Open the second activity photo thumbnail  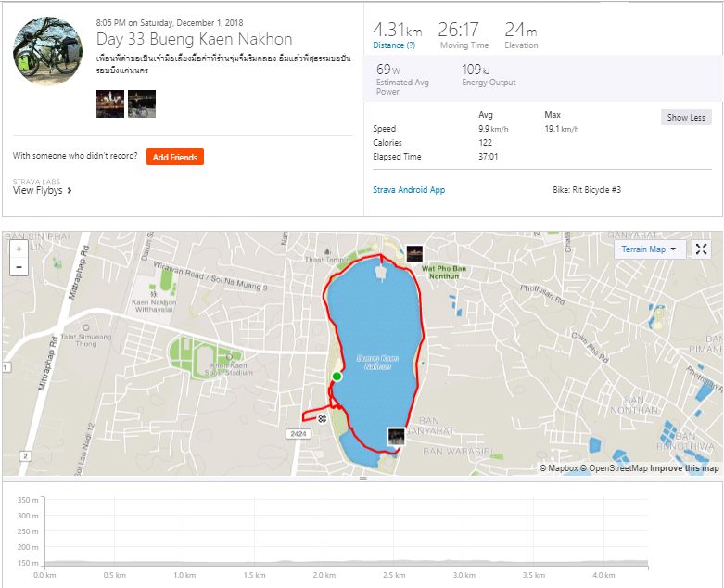(x=142, y=104)
